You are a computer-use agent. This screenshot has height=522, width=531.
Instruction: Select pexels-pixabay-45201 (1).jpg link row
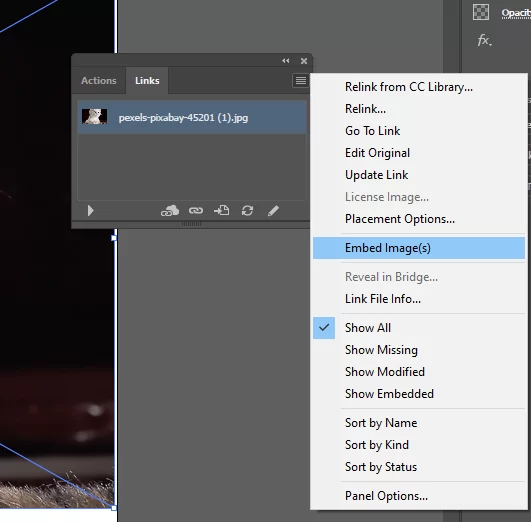pyautogui.click(x=192, y=118)
